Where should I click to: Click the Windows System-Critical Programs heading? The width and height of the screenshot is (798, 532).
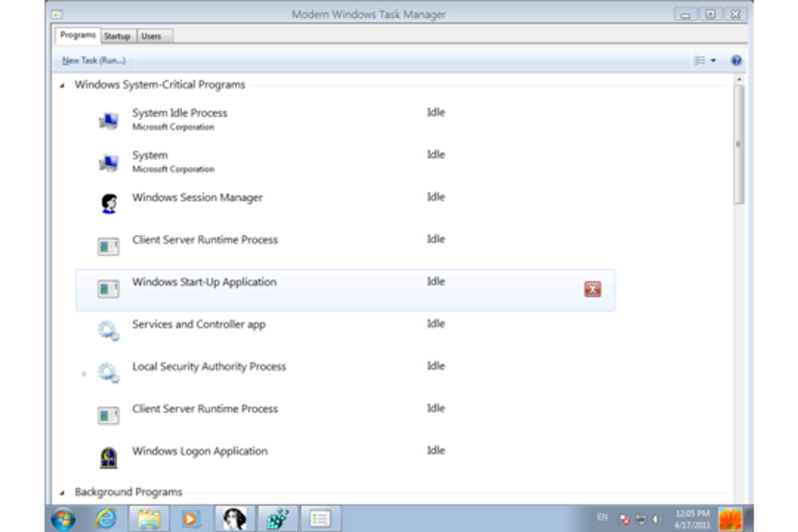pos(160,85)
